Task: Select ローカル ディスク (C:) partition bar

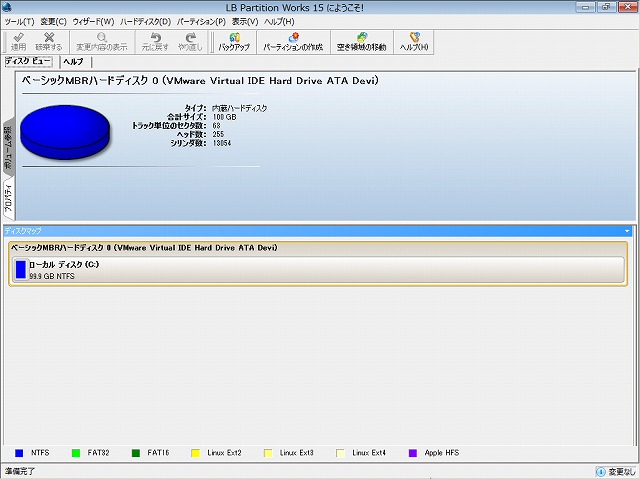Action: coord(318,270)
